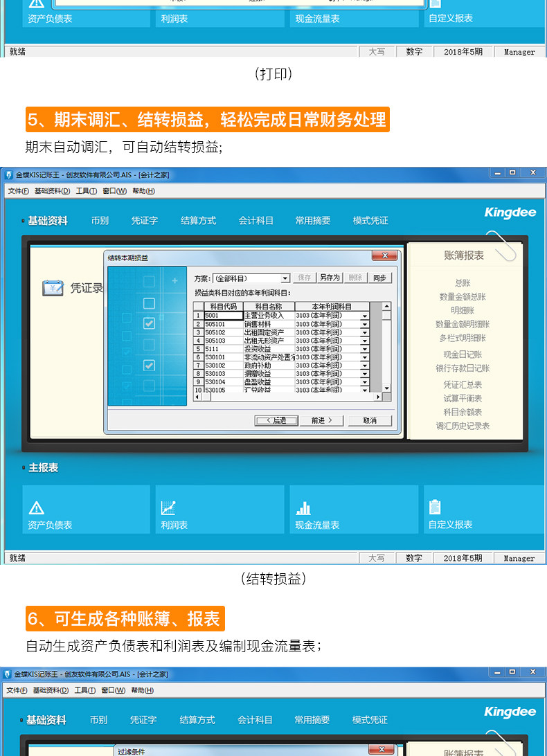547x756 pixels.
Task: Open 工具(T) menu in 结转损益 window
Action: tap(87, 191)
